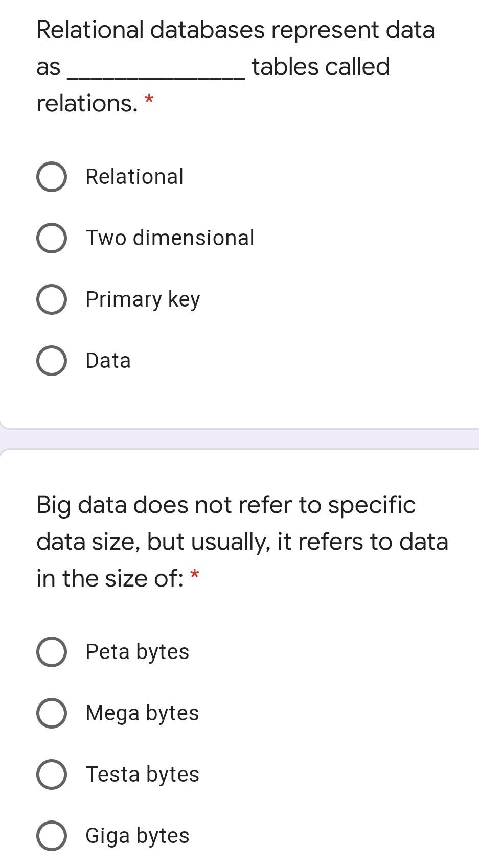This screenshot has height=868, width=479.
Task: Click the "Primary key" answer label text
Action: [x=143, y=299]
